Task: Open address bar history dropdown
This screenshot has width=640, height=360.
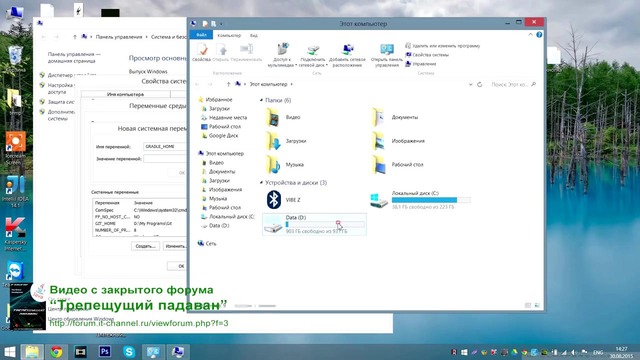Action: click(x=470, y=84)
